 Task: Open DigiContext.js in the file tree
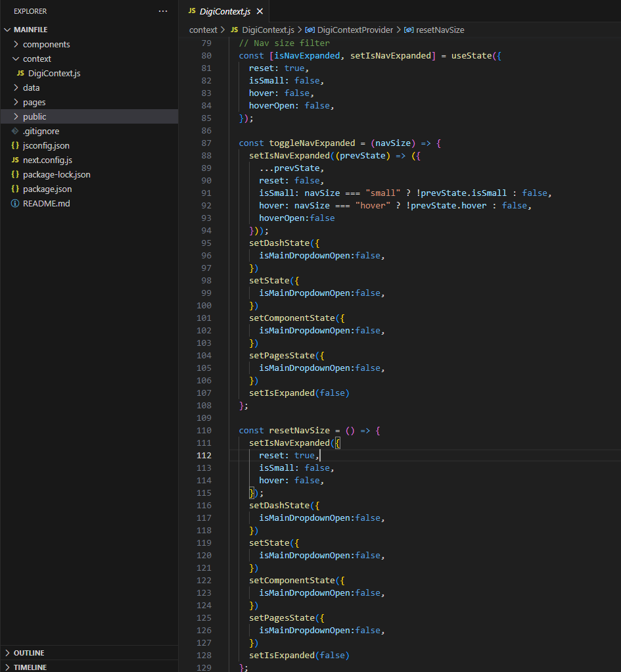pos(54,74)
